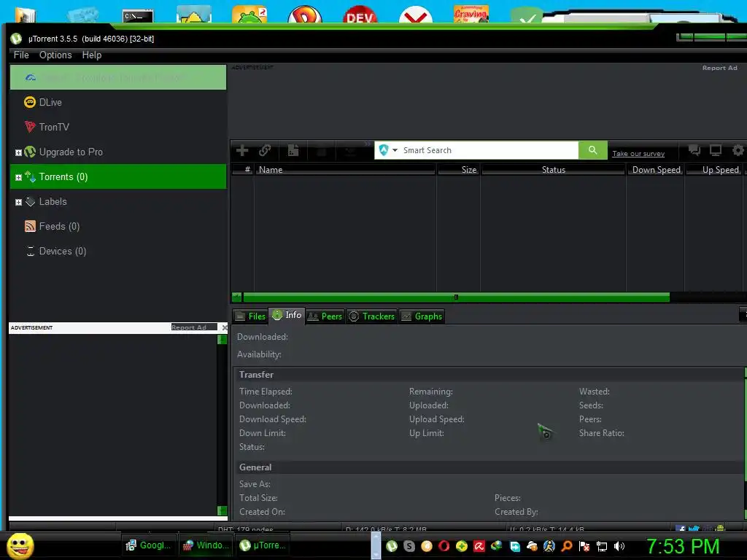Click the sidebar ad scroll-up arrow
The width and height of the screenshot is (747, 560).
coord(222,340)
